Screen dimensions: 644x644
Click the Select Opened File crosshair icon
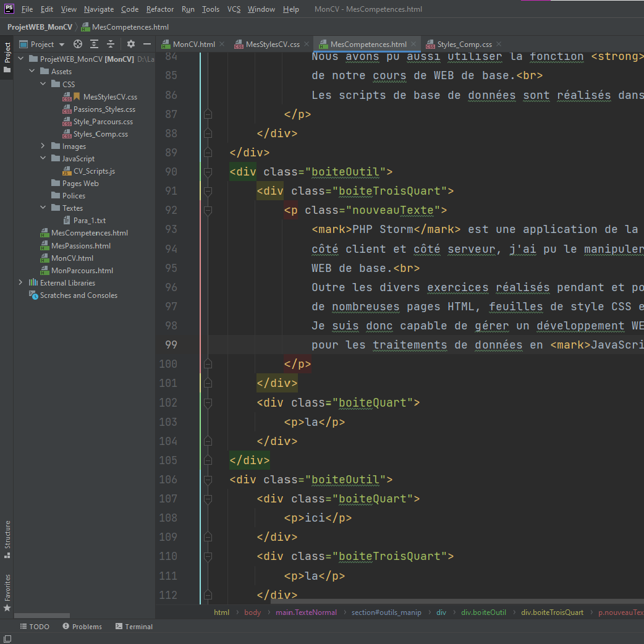[x=77, y=44]
